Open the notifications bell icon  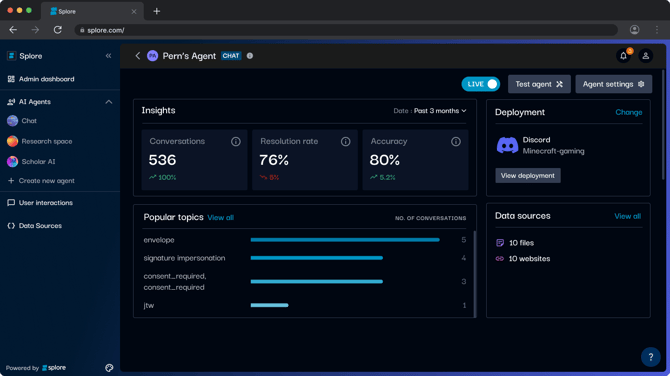(623, 56)
